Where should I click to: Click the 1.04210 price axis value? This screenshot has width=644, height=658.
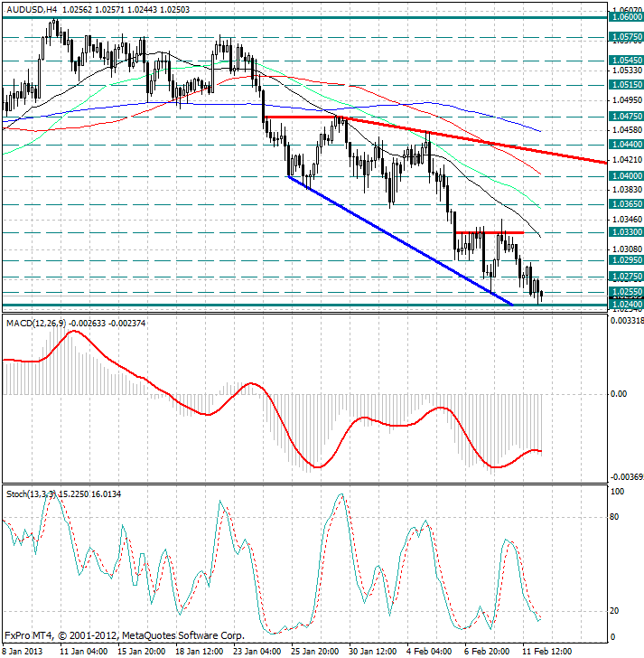coord(627,160)
